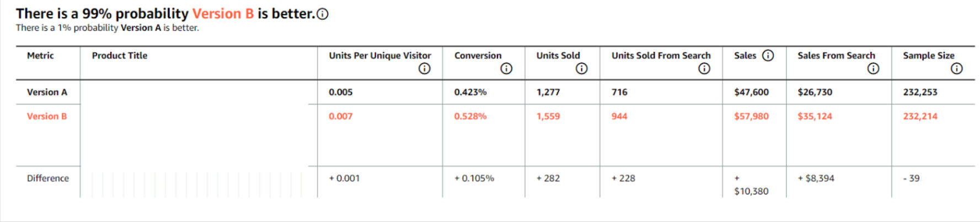Click Version A sales value $47,600
Screen dimensions: 980x222
[x=751, y=92]
